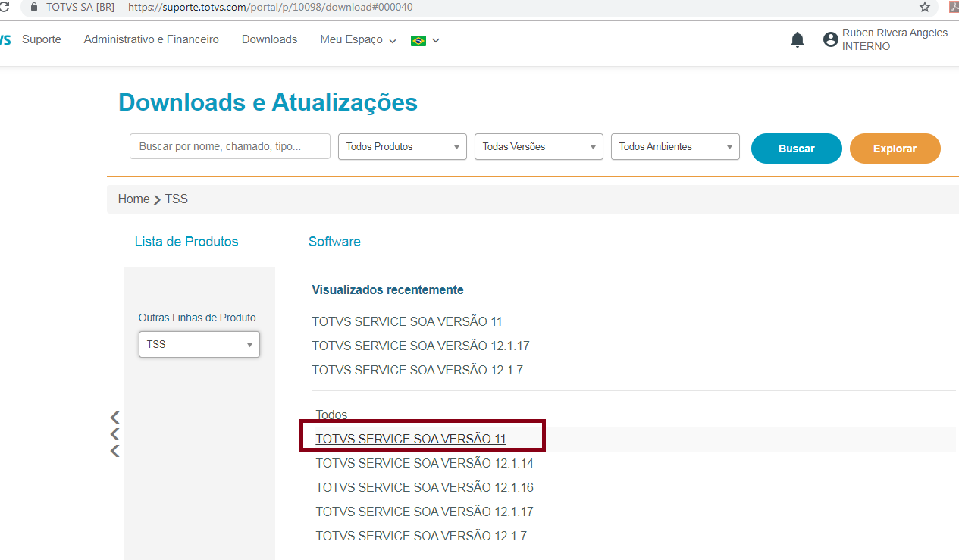Image resolution: width=959 pixels, height=560 pixels.
Task: Open Administrativo e Financeiro menu
Action: 152,39
